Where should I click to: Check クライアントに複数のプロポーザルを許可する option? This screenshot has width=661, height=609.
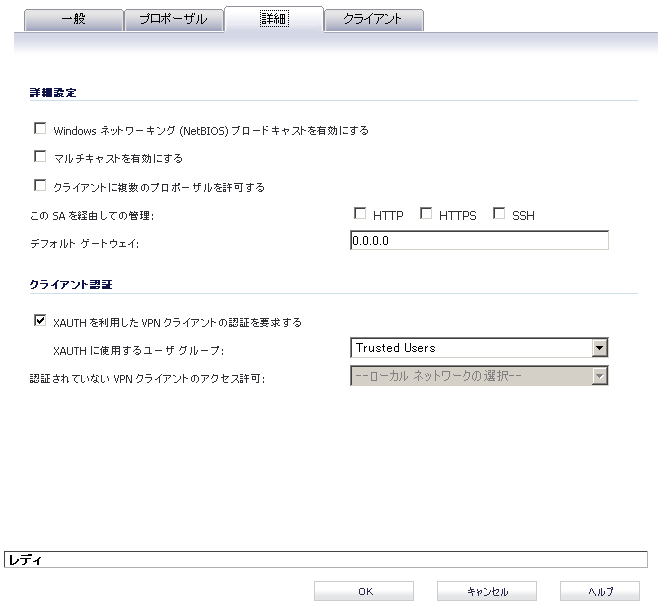point(40,185)
